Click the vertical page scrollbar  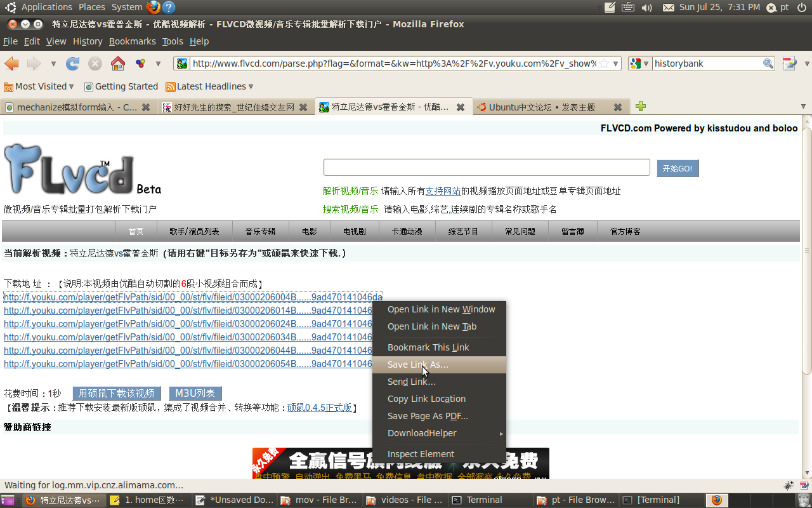(807, 251)
